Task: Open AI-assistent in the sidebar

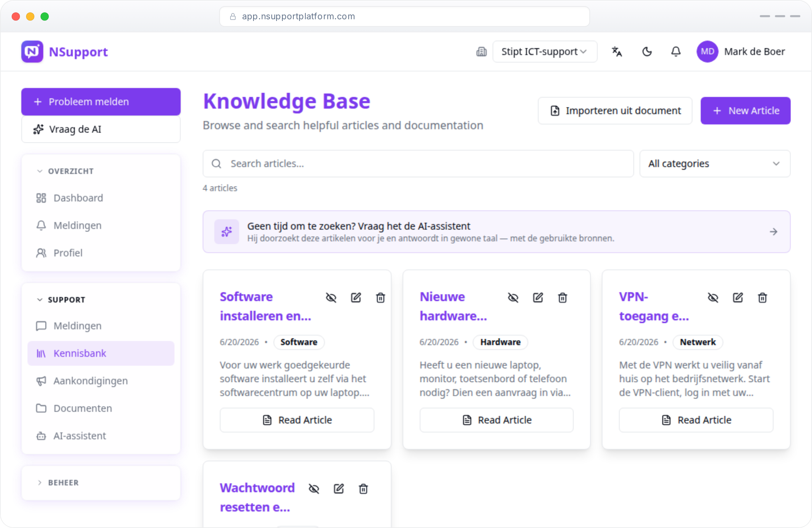Action: click(101, 436)
